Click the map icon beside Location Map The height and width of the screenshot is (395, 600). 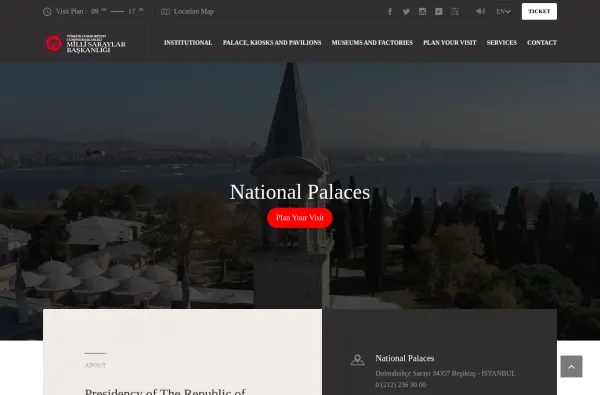pos(165,11)
